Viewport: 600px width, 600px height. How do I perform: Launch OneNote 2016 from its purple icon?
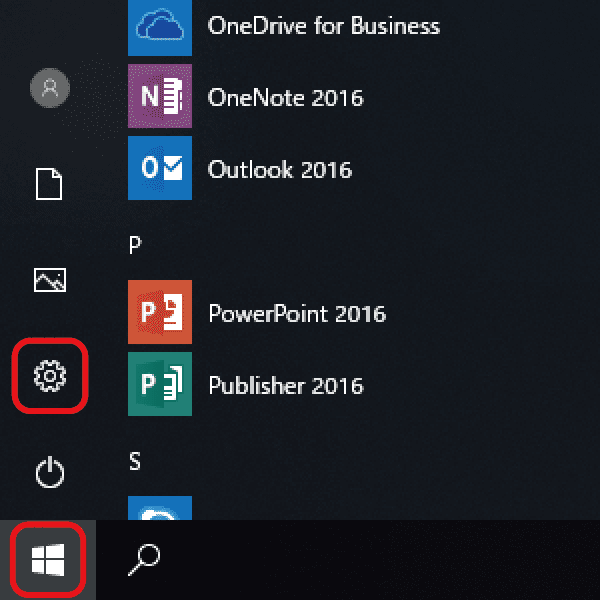(x=160, y=96)
